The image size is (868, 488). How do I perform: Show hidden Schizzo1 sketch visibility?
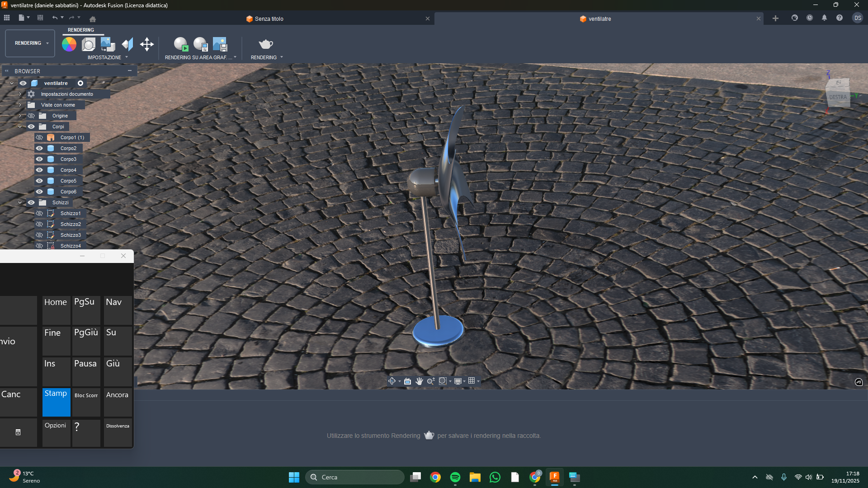39,213
